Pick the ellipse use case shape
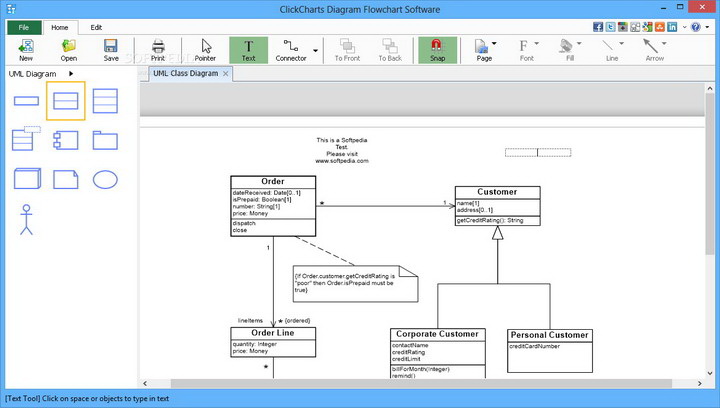Screen dimensions: 720x408 coord(105,179)
